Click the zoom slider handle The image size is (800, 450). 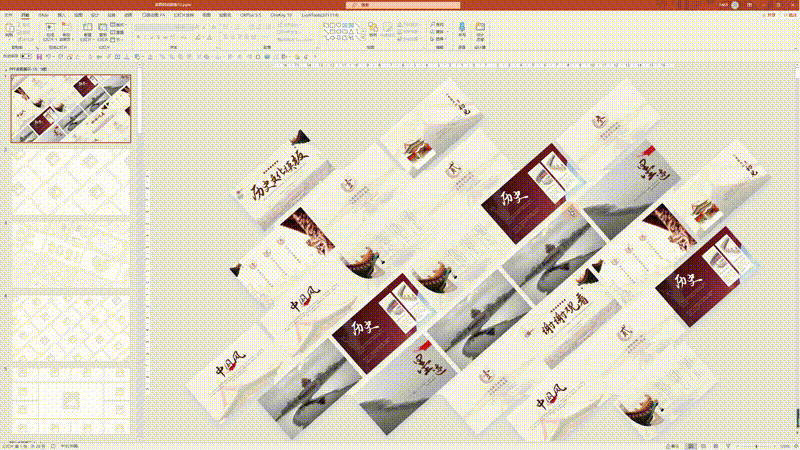756,446
